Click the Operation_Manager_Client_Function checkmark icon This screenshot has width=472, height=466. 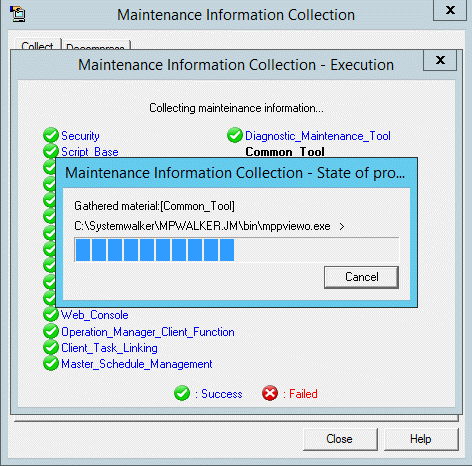pos(51,331)
